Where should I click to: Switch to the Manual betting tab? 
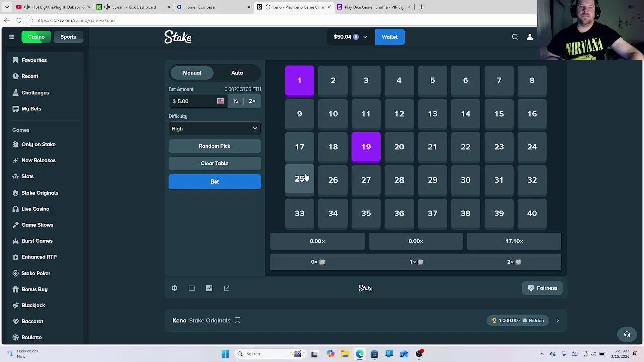pyautogui.click(x=192, y=73)
